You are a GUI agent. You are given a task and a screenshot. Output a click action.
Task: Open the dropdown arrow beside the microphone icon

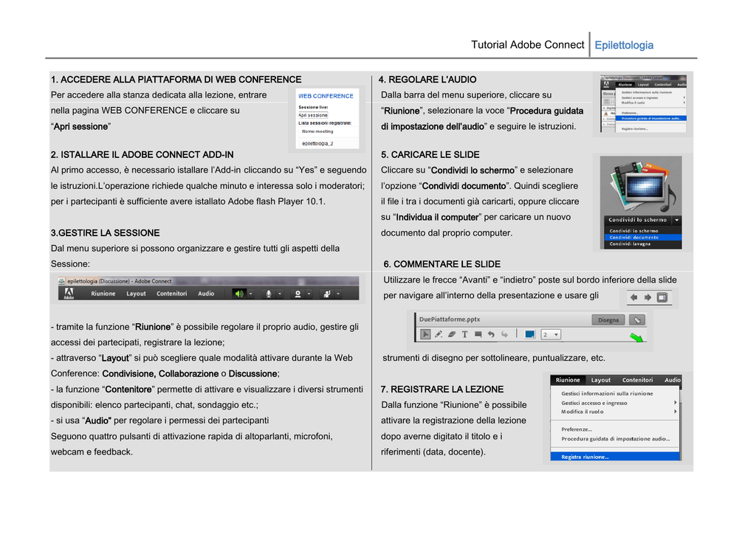[280, 294]
